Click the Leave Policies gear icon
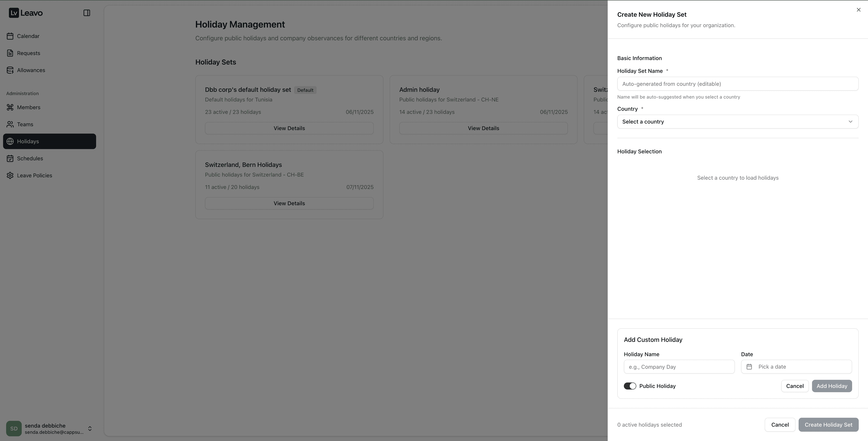 pyautogui.click(x=10, y=175)
